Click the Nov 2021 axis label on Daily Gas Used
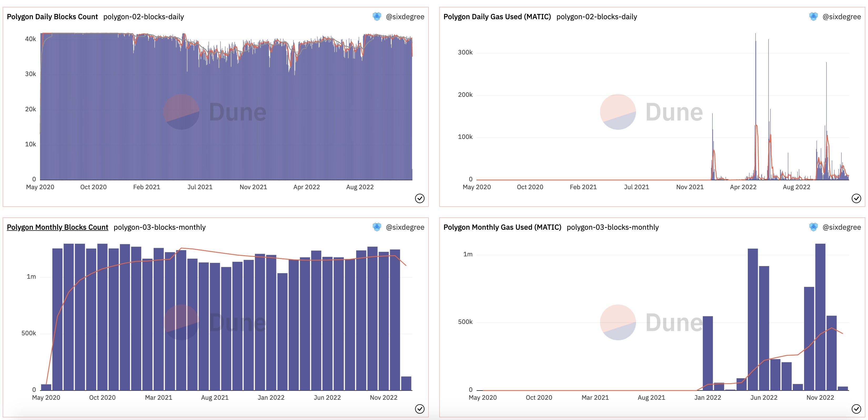868x420 pixels. click(x=690, y=187)
